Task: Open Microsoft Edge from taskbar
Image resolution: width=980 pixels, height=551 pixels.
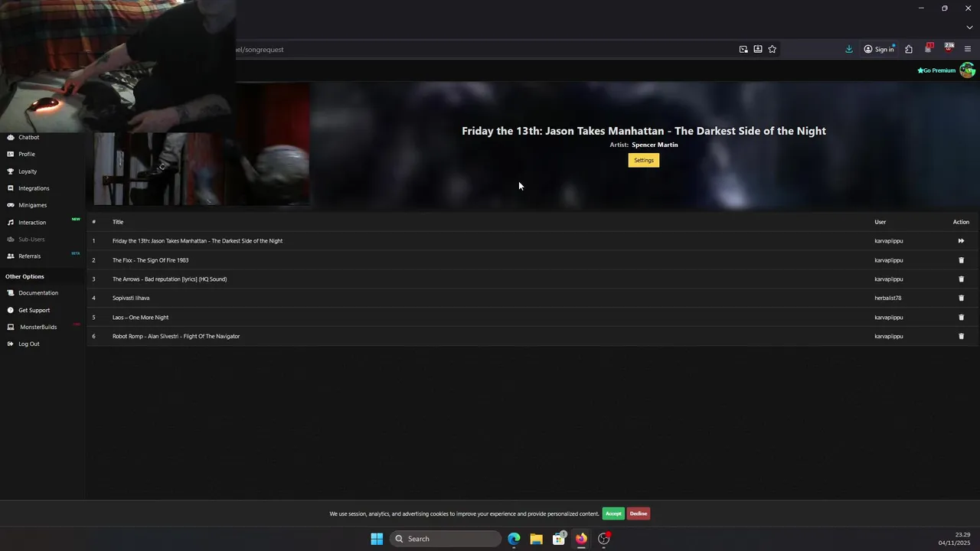Action: (514, 539)
